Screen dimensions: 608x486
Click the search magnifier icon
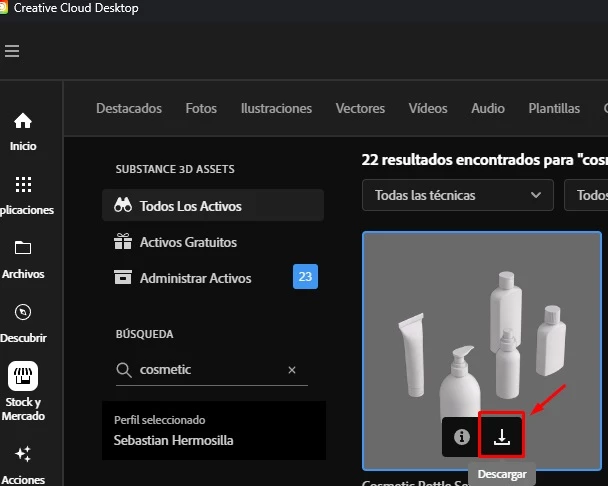pyautogui.click(x=124, y=370)
